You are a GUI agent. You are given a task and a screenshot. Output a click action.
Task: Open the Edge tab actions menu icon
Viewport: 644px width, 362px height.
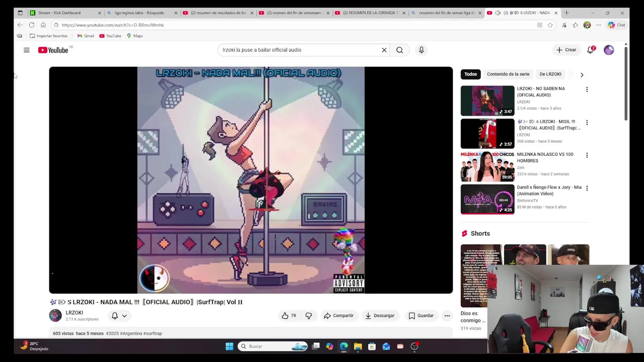pos(20,13)
